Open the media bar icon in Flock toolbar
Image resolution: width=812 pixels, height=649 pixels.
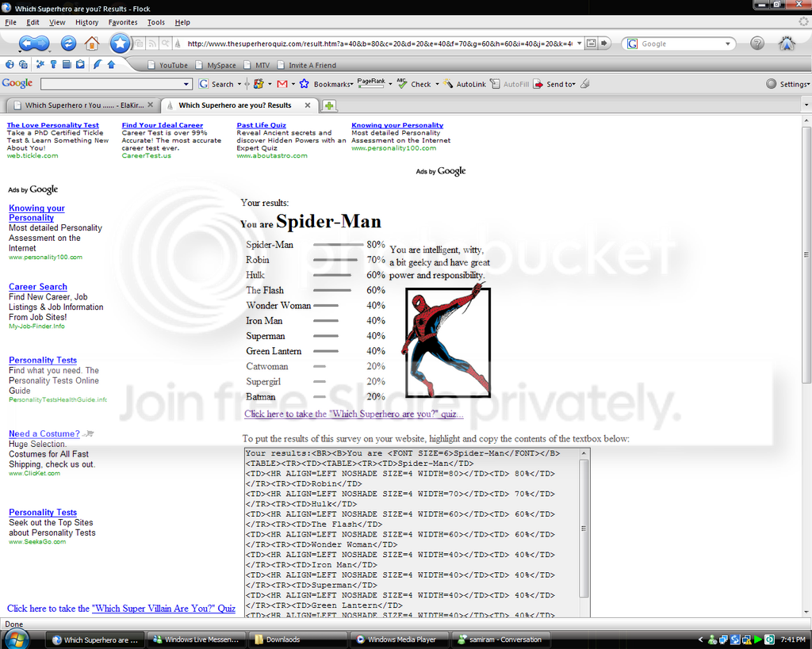click(23, 65)
